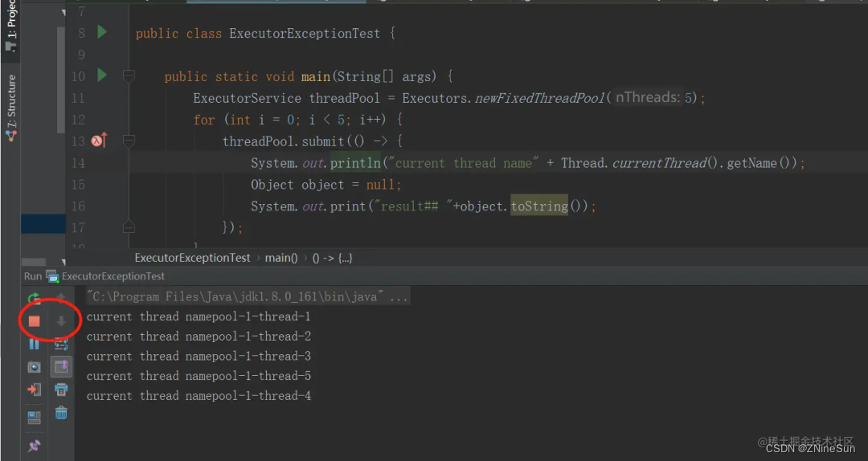
Task: Run class ExecutorExceptionTest gutter arrow on line 8
Action: point(102,32)
